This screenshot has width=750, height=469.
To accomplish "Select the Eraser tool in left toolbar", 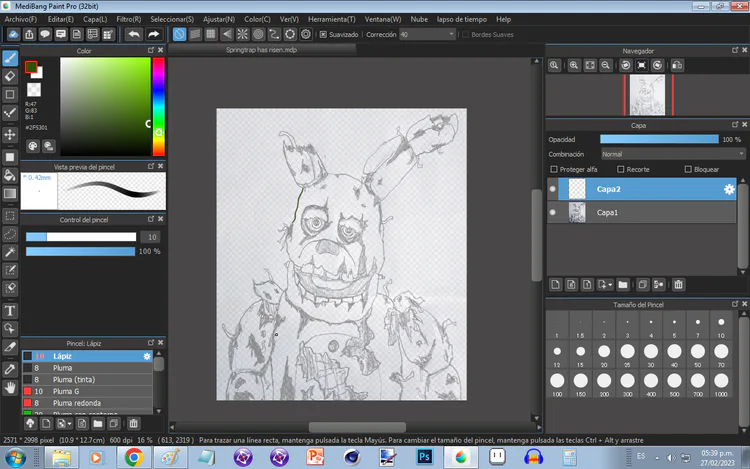I will [10, 75].
